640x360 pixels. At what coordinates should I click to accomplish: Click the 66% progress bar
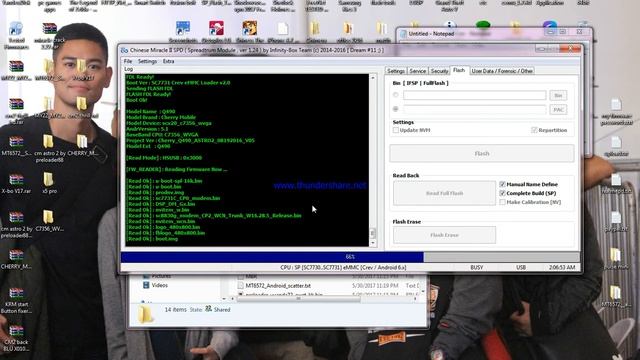tap(350, 257)
